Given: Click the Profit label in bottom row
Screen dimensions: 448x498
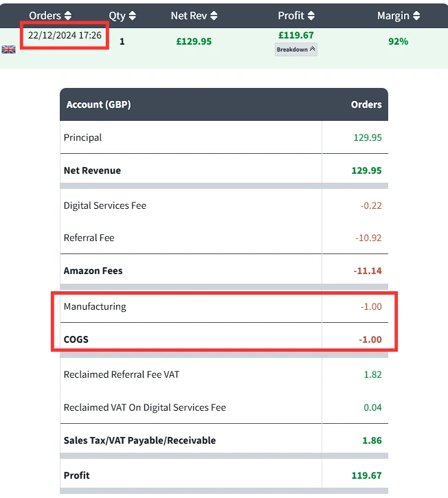Looking at the screenshot, I should [x=76, y=475].
